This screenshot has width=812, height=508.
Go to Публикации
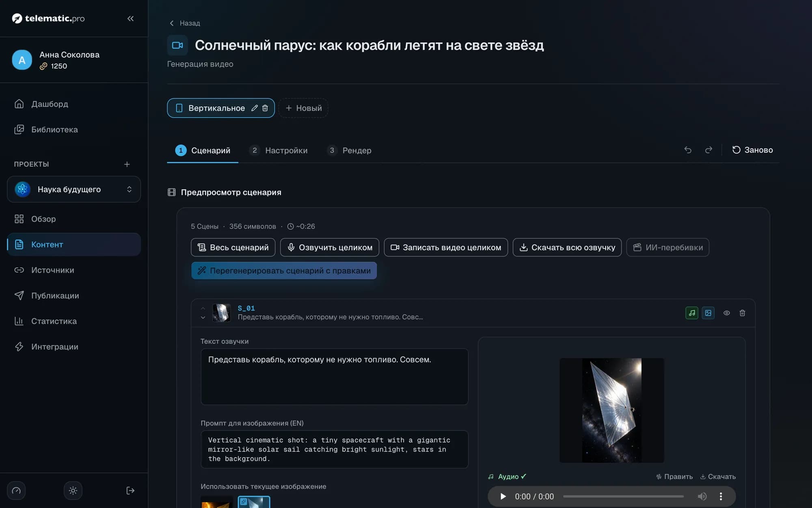click(x=74, y=295)
